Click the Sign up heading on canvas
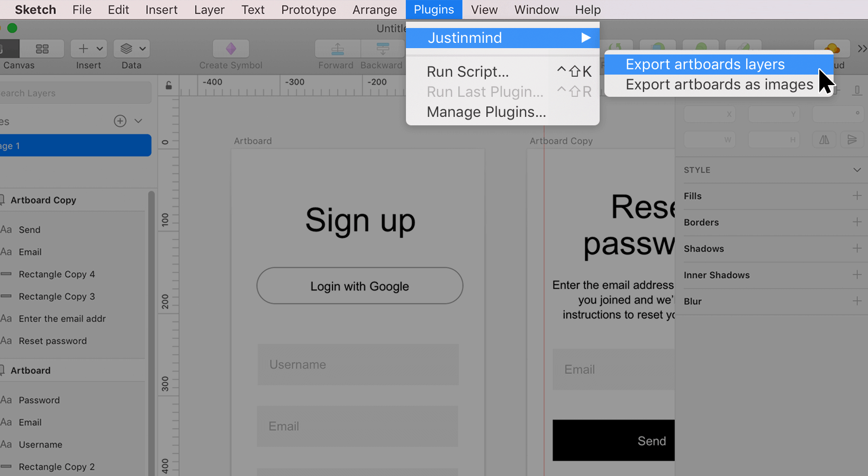This screenshot has height=476, width=868. (360, 220)
